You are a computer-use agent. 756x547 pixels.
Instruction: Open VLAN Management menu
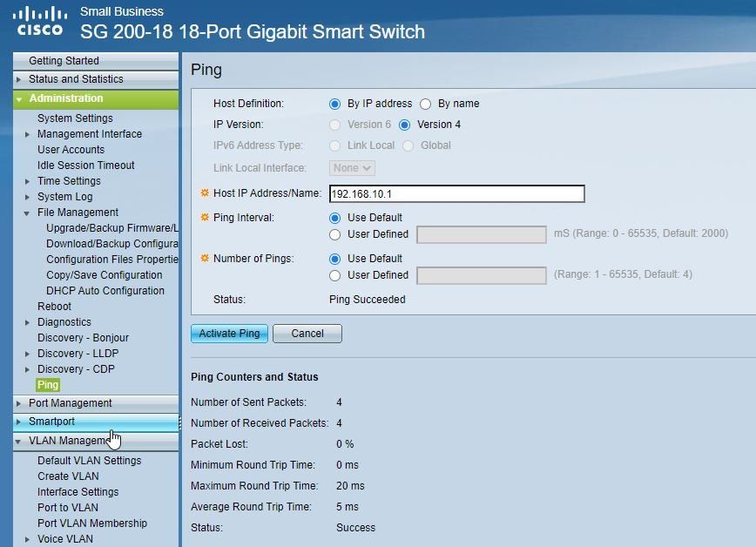[x=96, y=441]
